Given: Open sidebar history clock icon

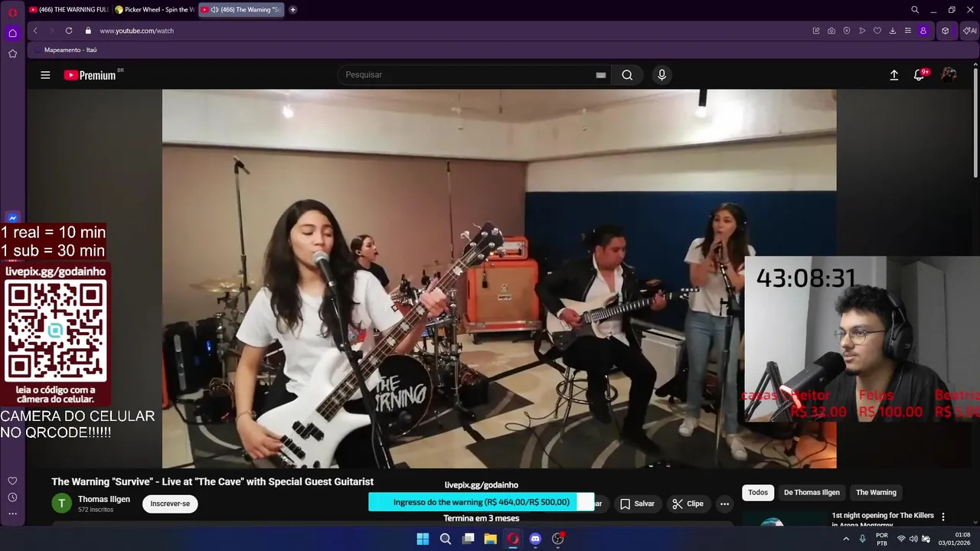Looking at the screenshot, I should 12,497.
